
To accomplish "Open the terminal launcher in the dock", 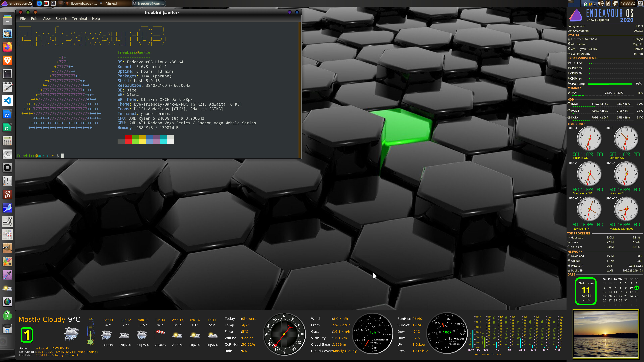I will [x=7, y=74].
